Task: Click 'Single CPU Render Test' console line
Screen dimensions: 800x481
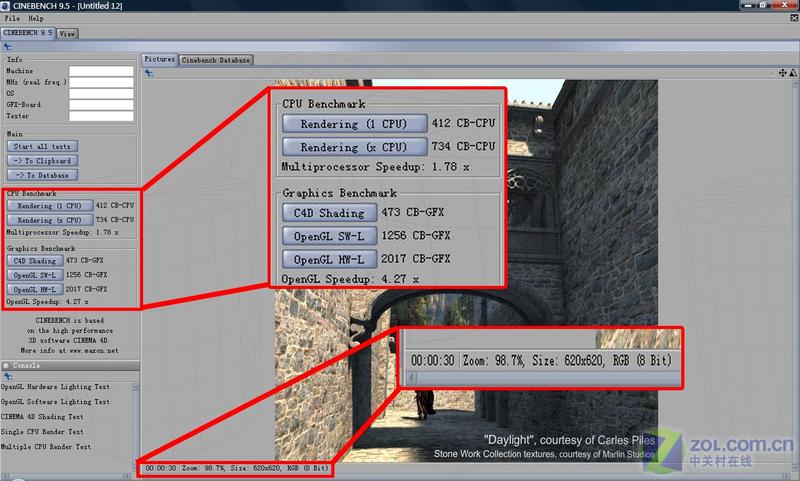Action: pyautogui.click(x=42, y=431)
